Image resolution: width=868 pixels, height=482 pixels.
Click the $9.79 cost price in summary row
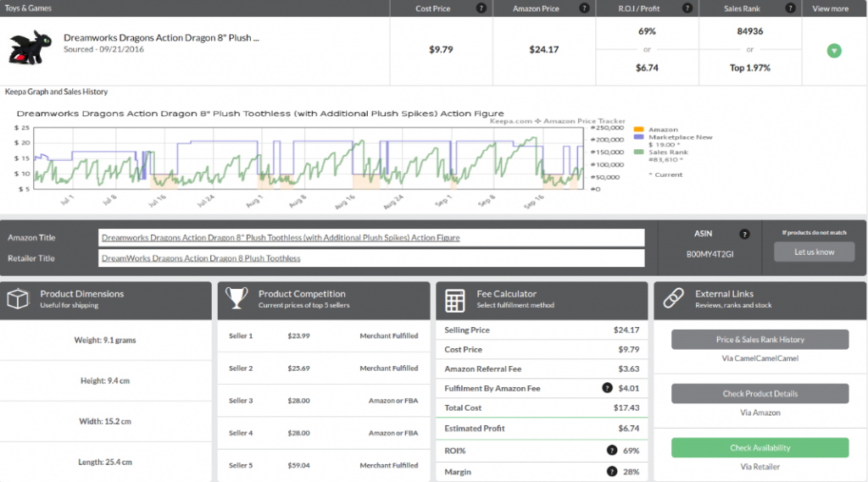pos(441,49)
